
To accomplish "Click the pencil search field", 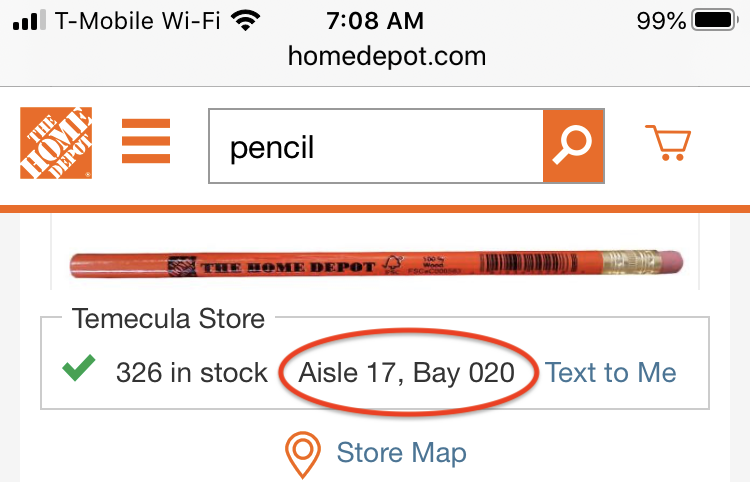I will pos(376,146).
